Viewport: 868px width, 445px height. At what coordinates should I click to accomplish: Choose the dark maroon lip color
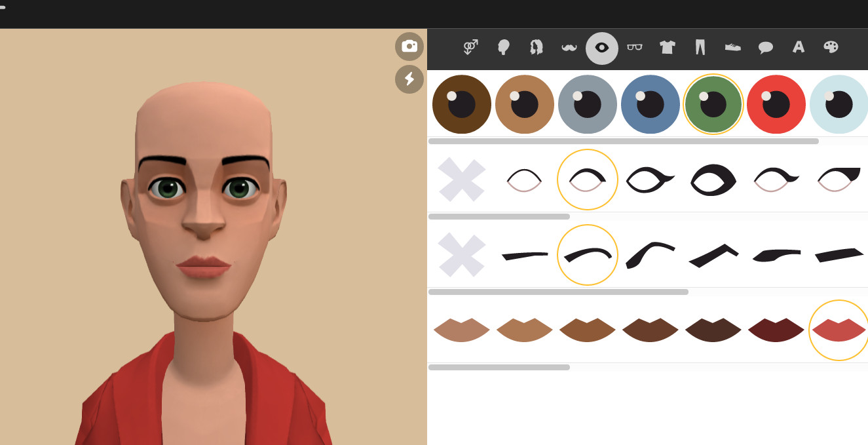[x=776, y=330]
